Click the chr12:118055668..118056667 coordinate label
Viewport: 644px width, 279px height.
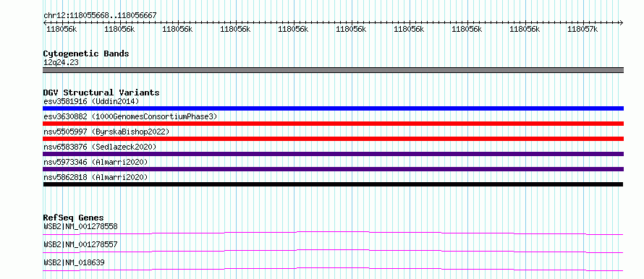coord(100,15)
